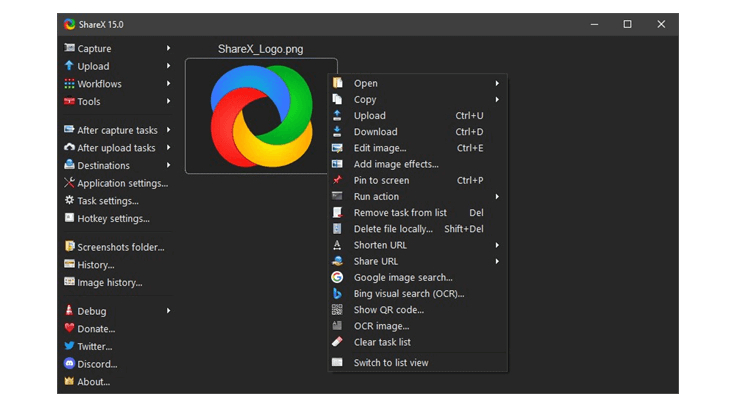Click the Debug traffic cone icon
Screen dimensions: 730x415
pyautogui.click(x=69, y=310)
